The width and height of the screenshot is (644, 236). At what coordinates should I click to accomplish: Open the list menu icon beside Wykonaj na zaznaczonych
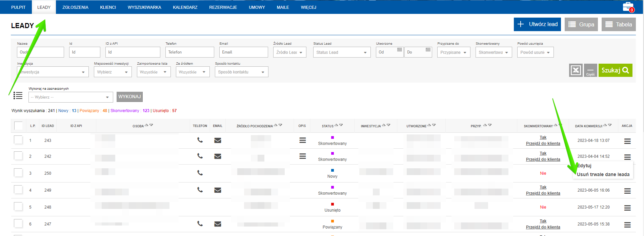click(18, 95)
